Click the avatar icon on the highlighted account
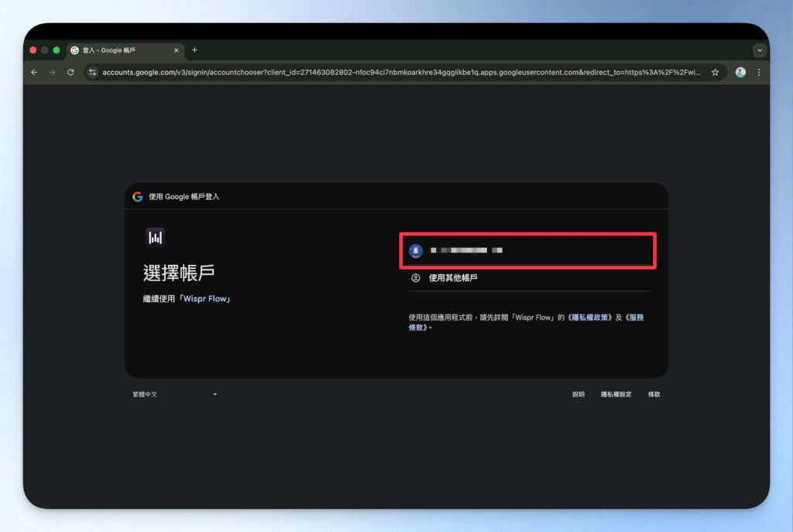793x532 pixels. click(416, 250)
